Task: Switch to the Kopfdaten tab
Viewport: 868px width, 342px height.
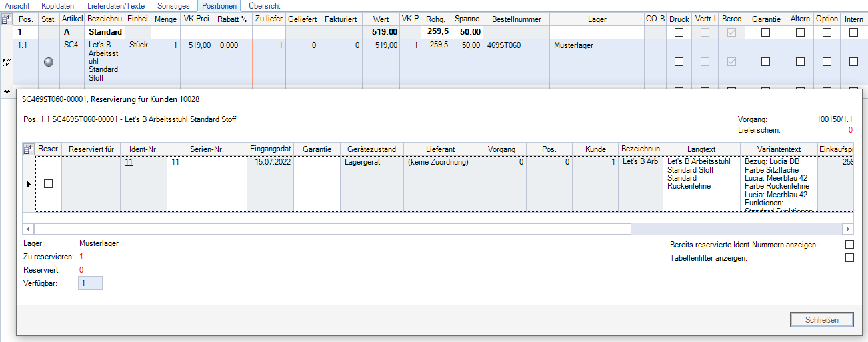Action: pos(57,5)
